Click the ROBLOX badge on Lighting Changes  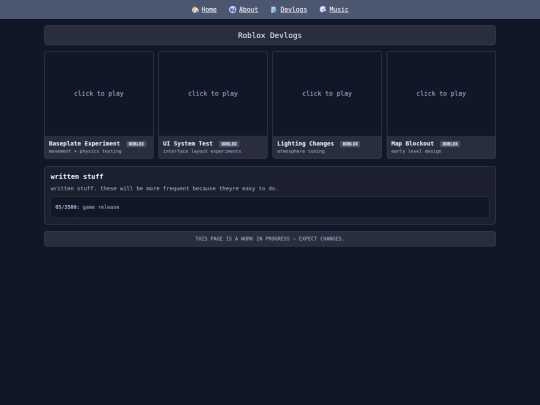point(350,144)
